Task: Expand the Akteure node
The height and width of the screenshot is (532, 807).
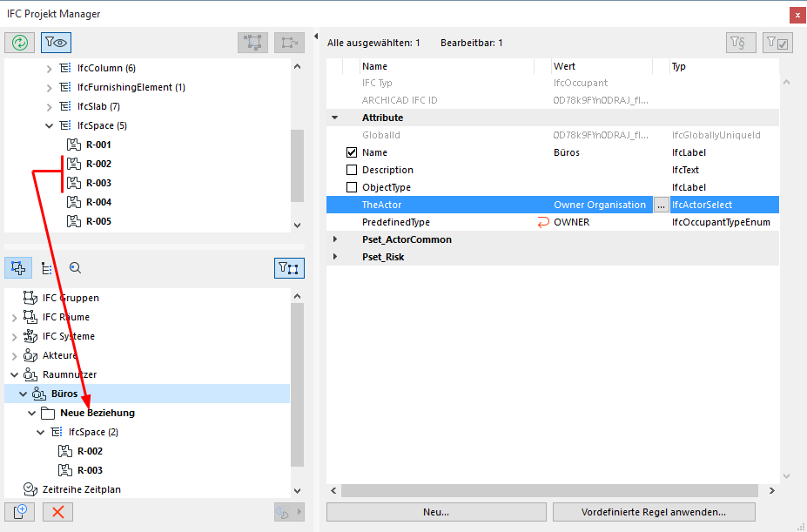Action: (15, 355)
